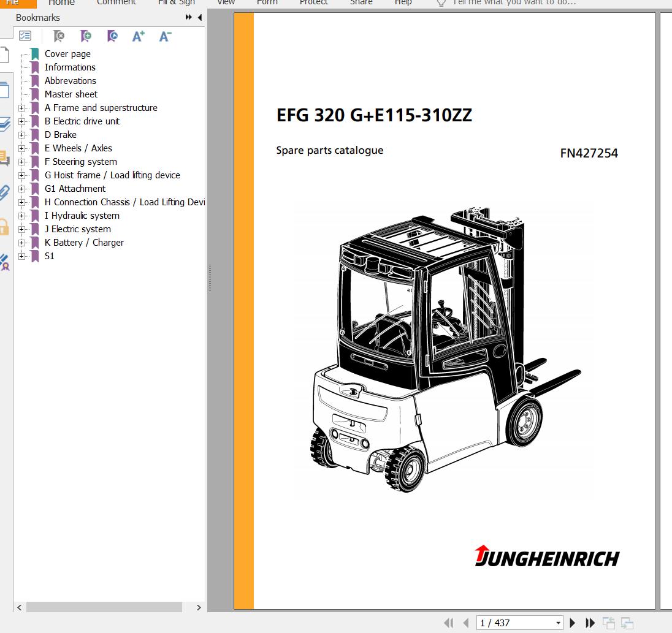Image resolution: width=672 pixels, height=633 pixels.
Task: Switch to the Fill & Sign tab
Action: [176, 2]
